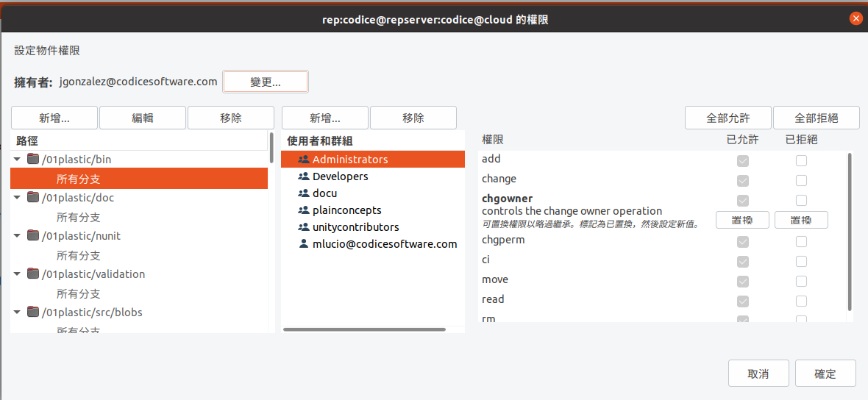Click the permissions list vertical scrollbar
The image size is (868, 400).
(850, 232)
